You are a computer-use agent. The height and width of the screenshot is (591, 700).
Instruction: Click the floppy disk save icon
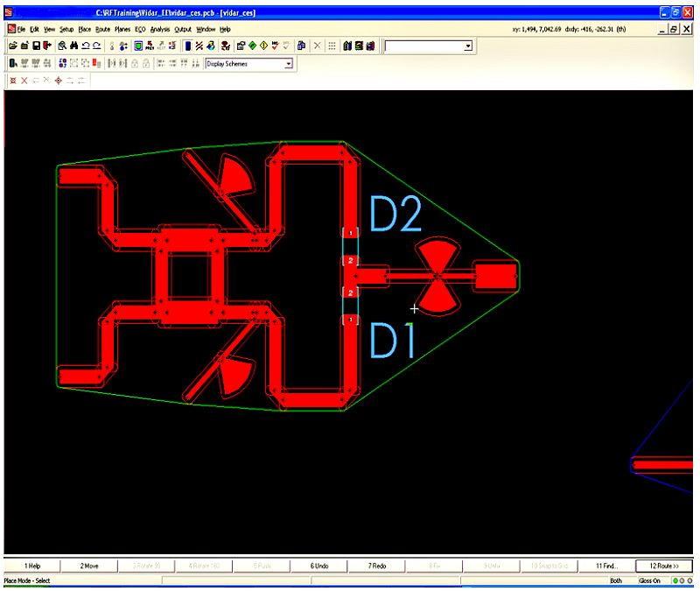point(35,46)
